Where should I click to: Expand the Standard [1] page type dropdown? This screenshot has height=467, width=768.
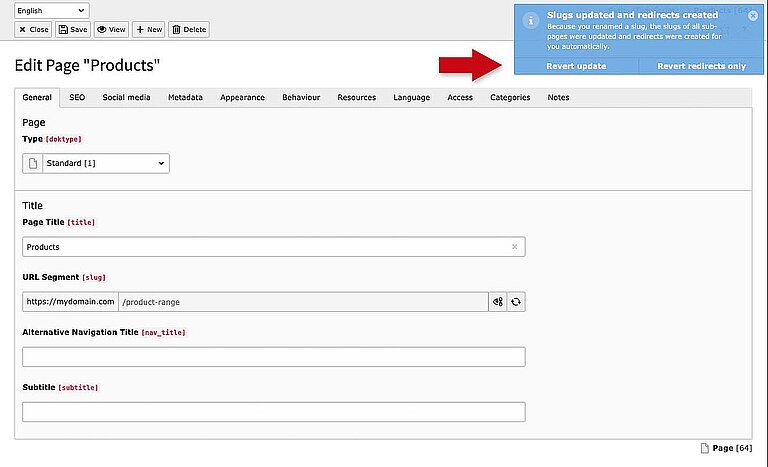coord(105,163)
